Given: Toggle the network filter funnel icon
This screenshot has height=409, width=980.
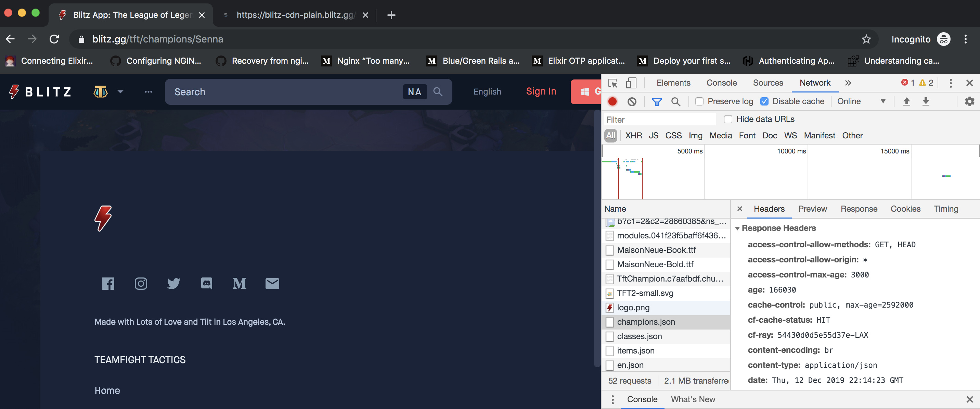Looking at the screenshot, I should click(656, 101).
